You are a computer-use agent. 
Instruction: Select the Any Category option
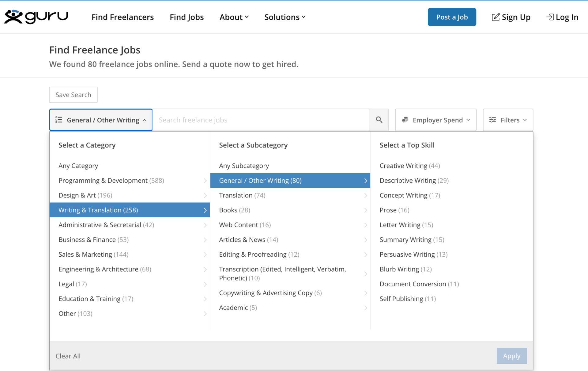(x=78, y=166)
